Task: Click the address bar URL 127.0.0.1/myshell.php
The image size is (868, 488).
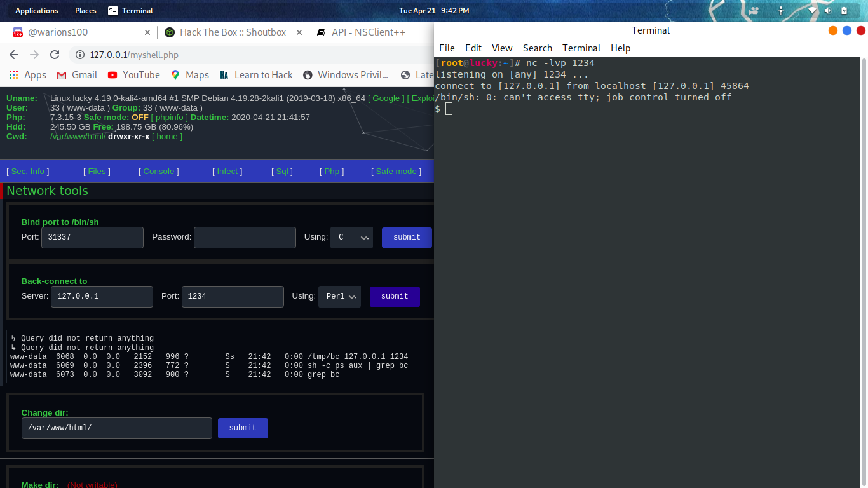Action: (x=133, y=55)
